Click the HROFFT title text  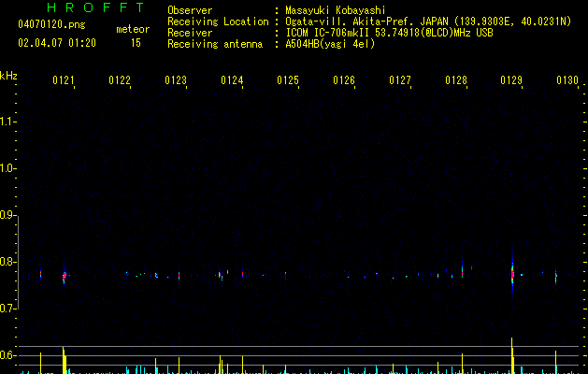pos(95,7)
